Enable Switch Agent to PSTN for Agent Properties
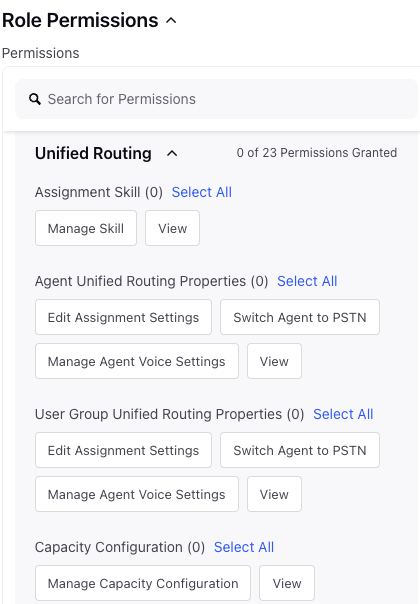420x604 pixels. (300, 317)
